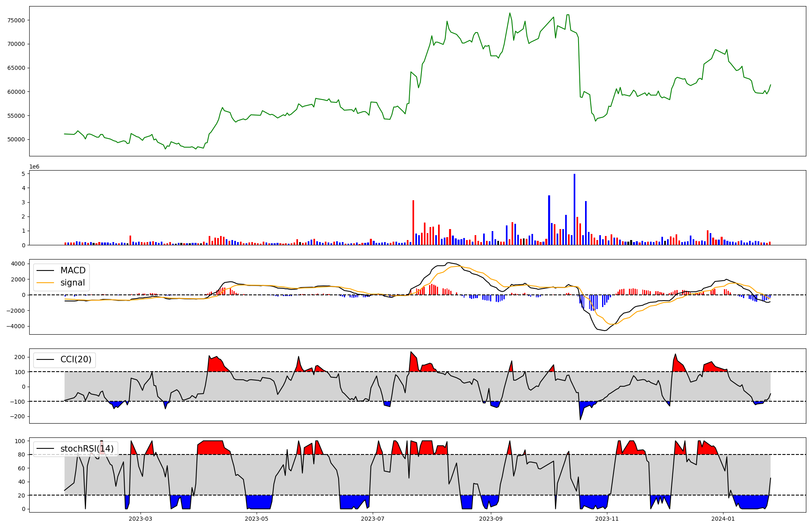Click the CCI(20) legend label
This screenshot has width=812, height=528.
76,359
